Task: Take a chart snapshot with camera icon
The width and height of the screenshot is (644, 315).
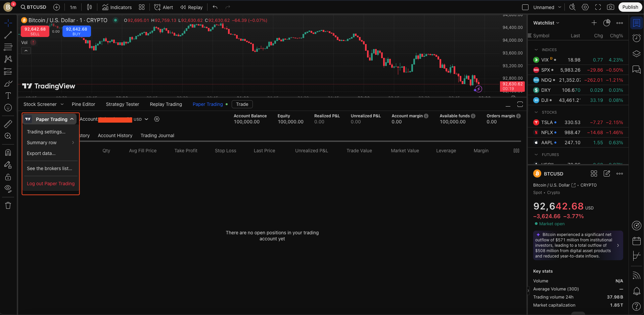Action: tap(610, 7)
